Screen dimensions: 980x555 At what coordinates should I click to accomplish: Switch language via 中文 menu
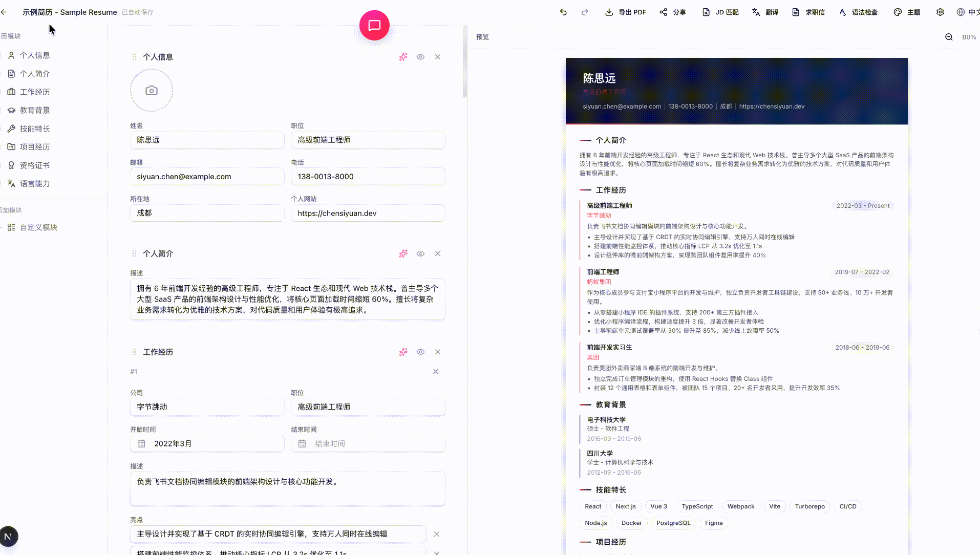[x=966, y=12]
